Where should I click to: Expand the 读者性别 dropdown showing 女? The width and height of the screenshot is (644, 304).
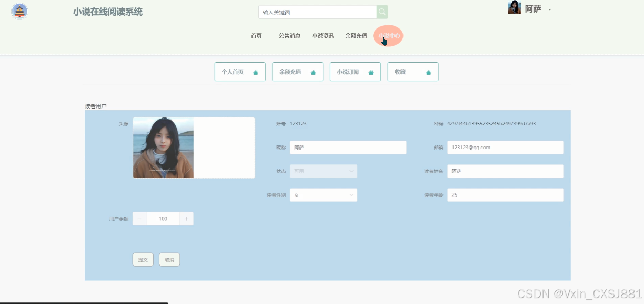(324, 195)
